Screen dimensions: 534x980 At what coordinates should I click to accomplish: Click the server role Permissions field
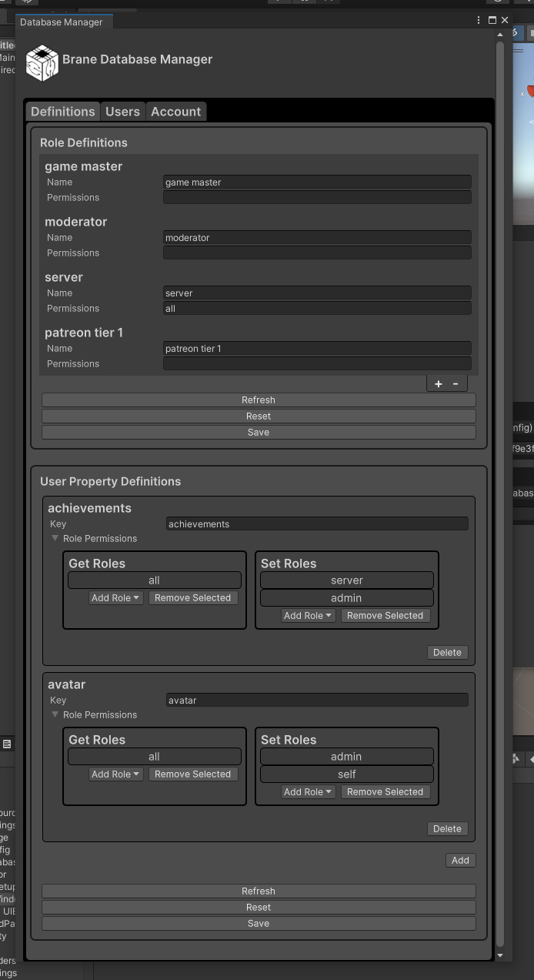317,309
